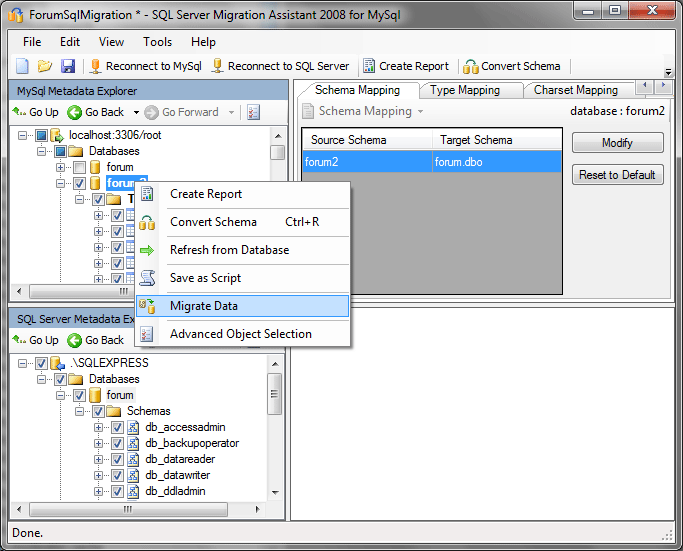The width and height of the screenshot is (683, 551).
Task: Toggle the db_datareader schema checkbox
Action: click(117, 459)
